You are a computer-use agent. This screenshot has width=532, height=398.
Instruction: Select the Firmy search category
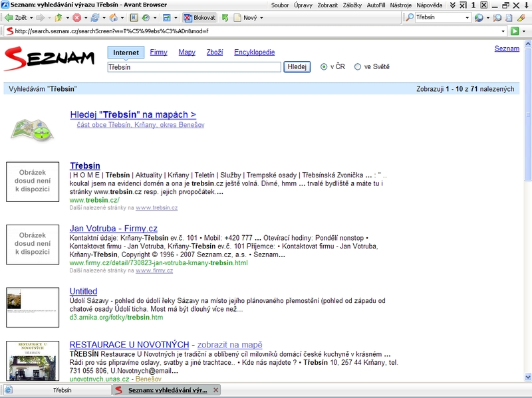pos(158,52)
